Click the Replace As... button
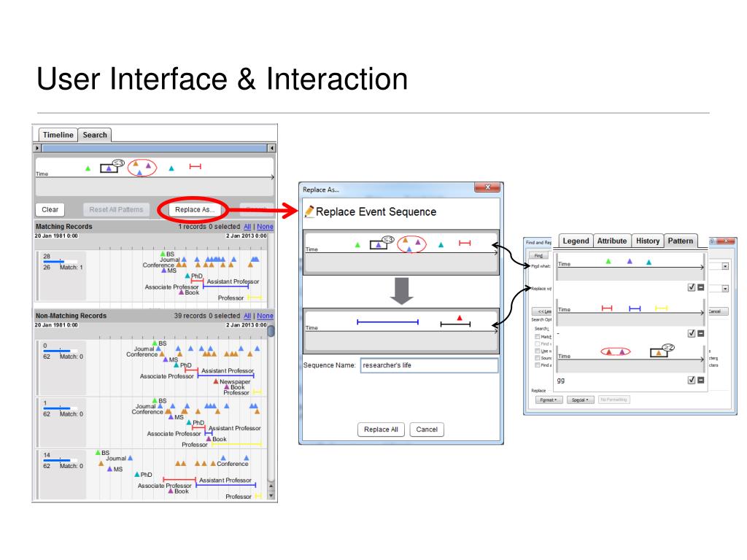The image size is (747, 560). click(x=194, y=209)
